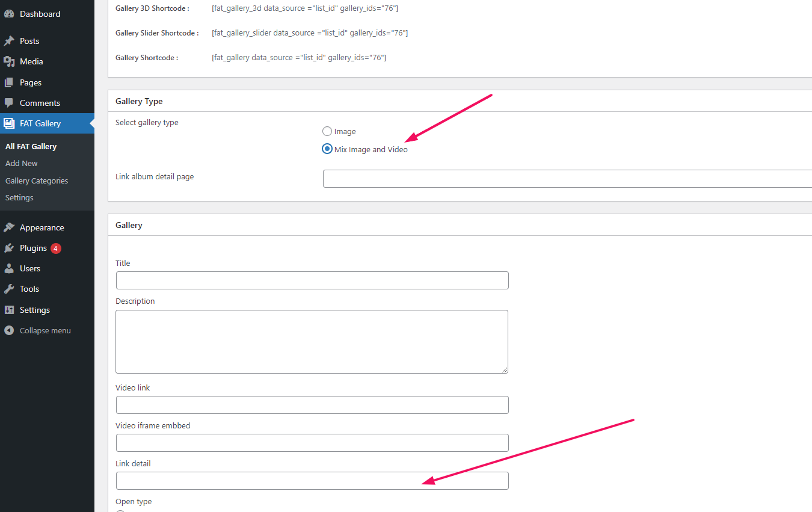Click the Appearance paintbrush icon
The height and width of the screenshot is (512, 812).
pyautogui.click(x=9, y=227)
